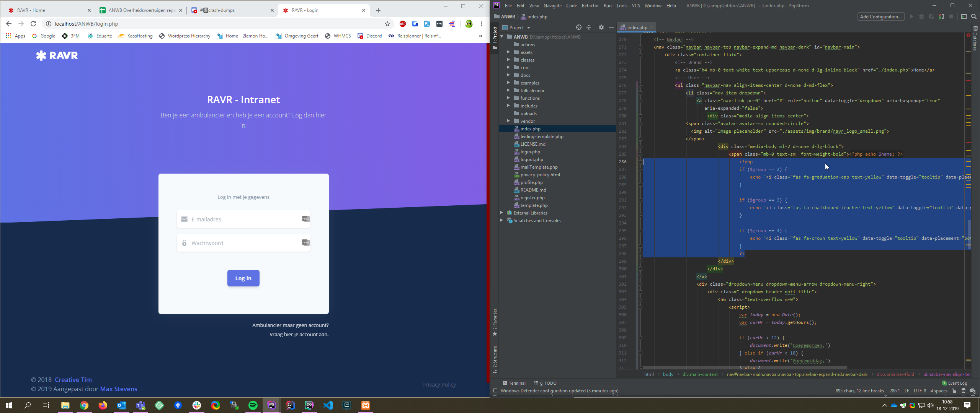Viewport: 980px width, 413px height.
Task: Open Project panel settings gear
Action: [601, 27]
